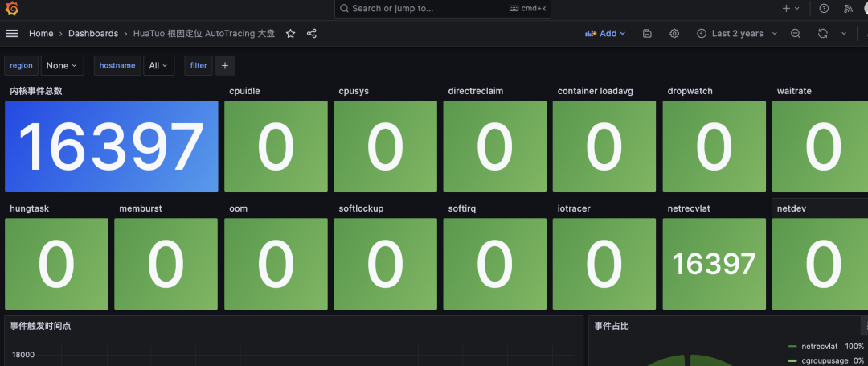The height and width of the screenshot is (366, 868).
Task: Navigate to Dashboards breadcrumb
Action: [92, 34]
